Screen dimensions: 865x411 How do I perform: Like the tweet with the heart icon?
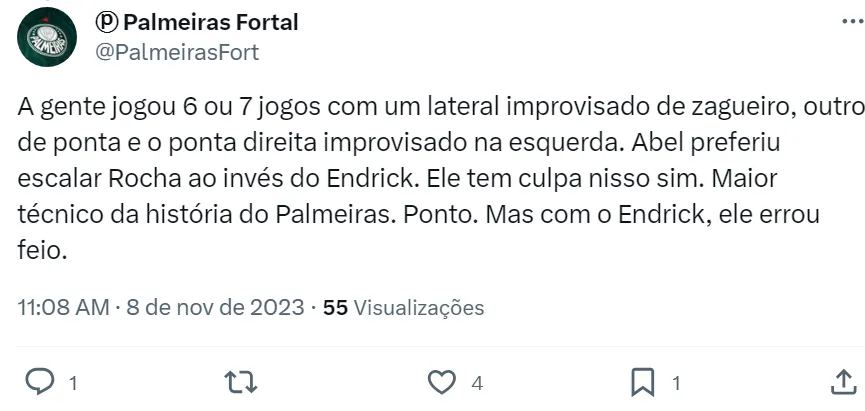coord(441,382)
